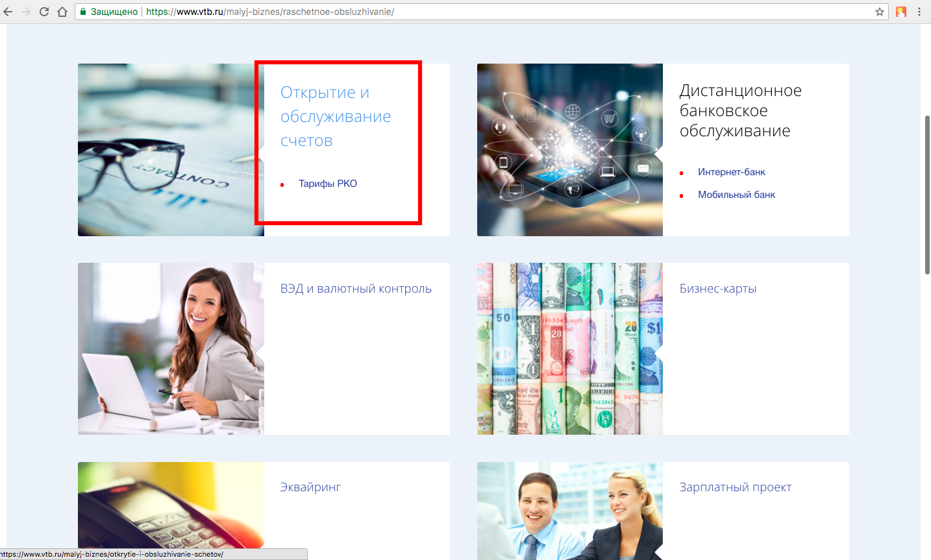Go to browser home page icon
The height and width of the screenshot is (560, 931).
[62, 12]
